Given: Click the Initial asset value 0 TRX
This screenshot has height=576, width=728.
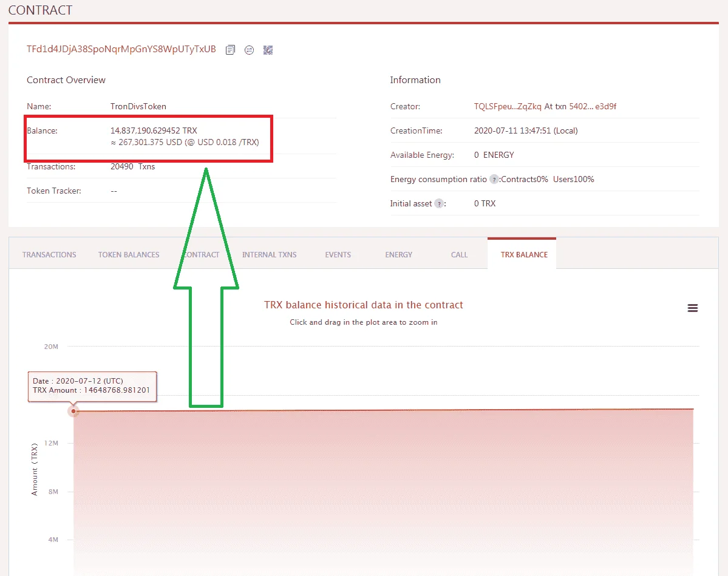Looking at the screenshot, I should (485, 203).
